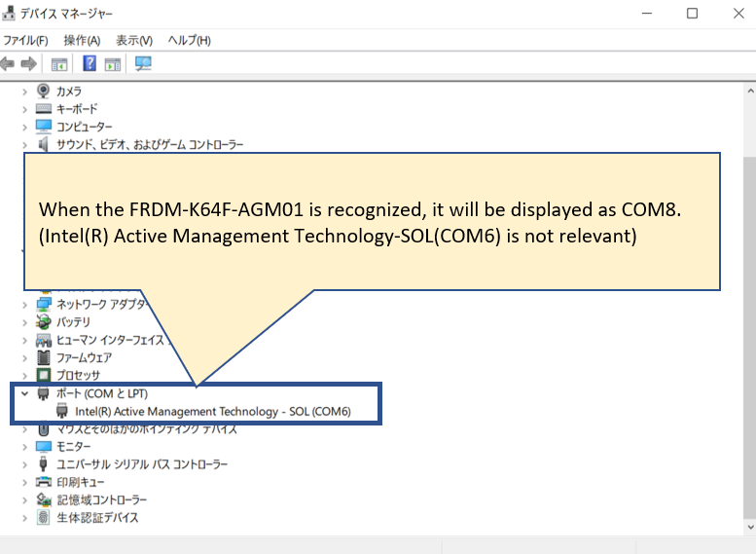Screen dimensions: 756x554
Task: Select Intel(R) Active Management Technology - SOL (COM6)
Action: 213,412
